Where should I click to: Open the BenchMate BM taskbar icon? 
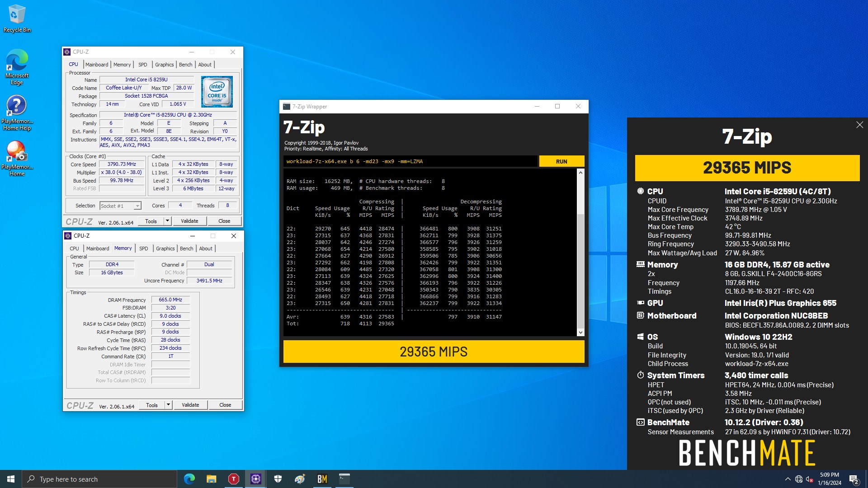pyautogui.click(x=322, y=479)
